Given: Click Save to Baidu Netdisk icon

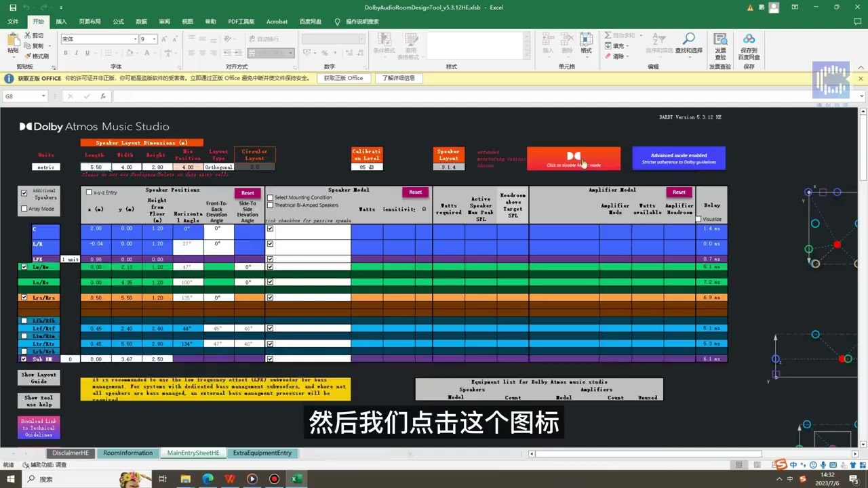Looking at the screenshot, I should click(749, 39).
